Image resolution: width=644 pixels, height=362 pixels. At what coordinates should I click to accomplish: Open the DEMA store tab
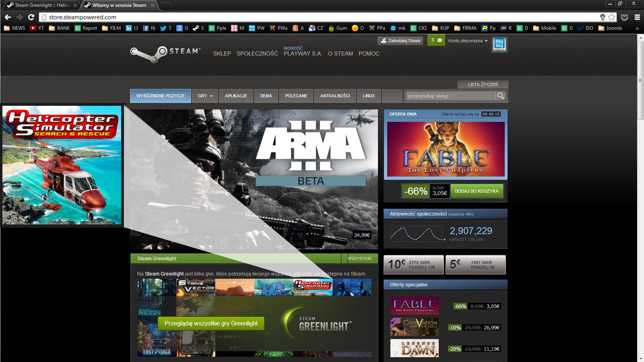coord(266,96)
